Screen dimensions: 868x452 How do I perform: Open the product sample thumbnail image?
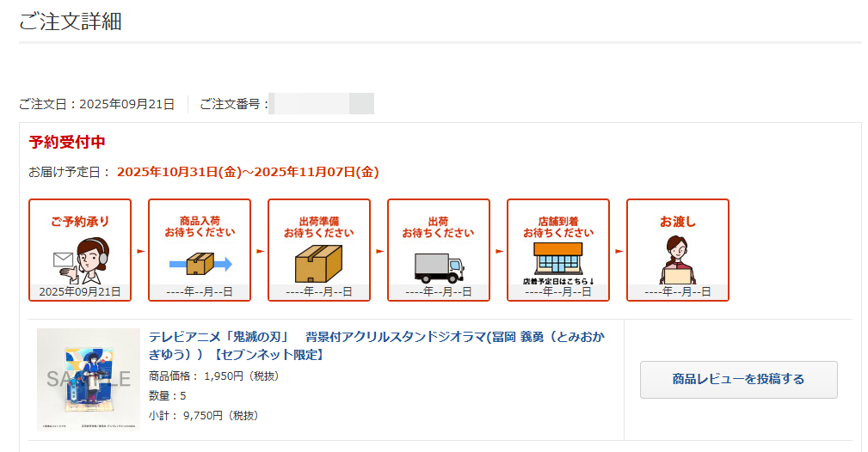coord(88,379)
